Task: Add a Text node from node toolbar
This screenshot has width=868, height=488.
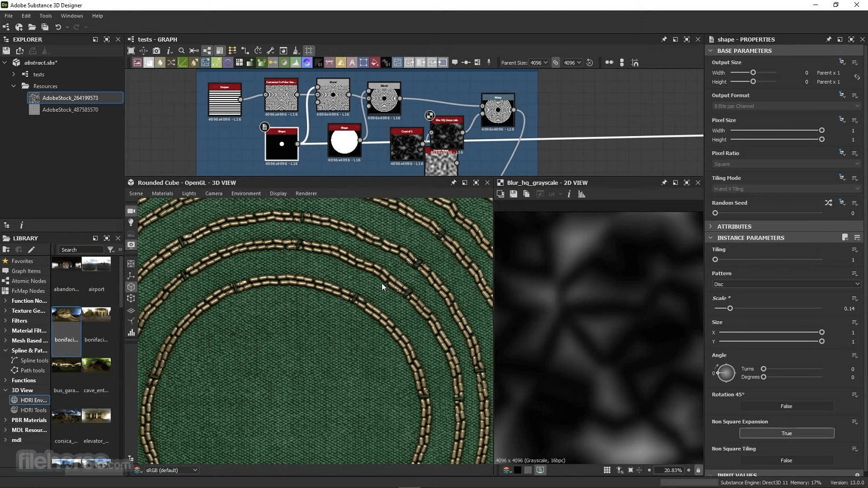Action: coord(352,62)
